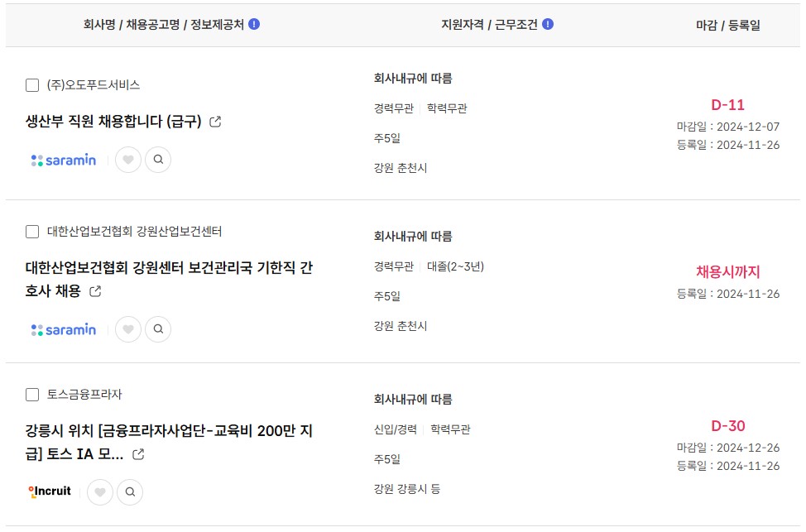806x532 pixels.
Task: Click the Incruit source logo
Action: [x=50, y=492]
